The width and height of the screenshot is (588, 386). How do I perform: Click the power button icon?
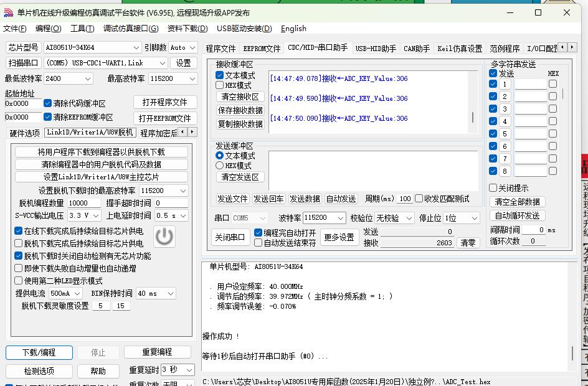click(164, 237)
